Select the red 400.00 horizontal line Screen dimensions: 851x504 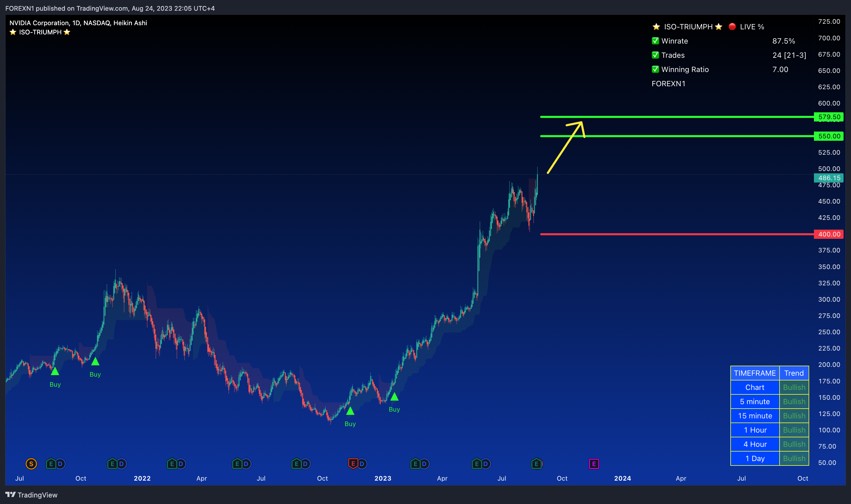(676, 234)
